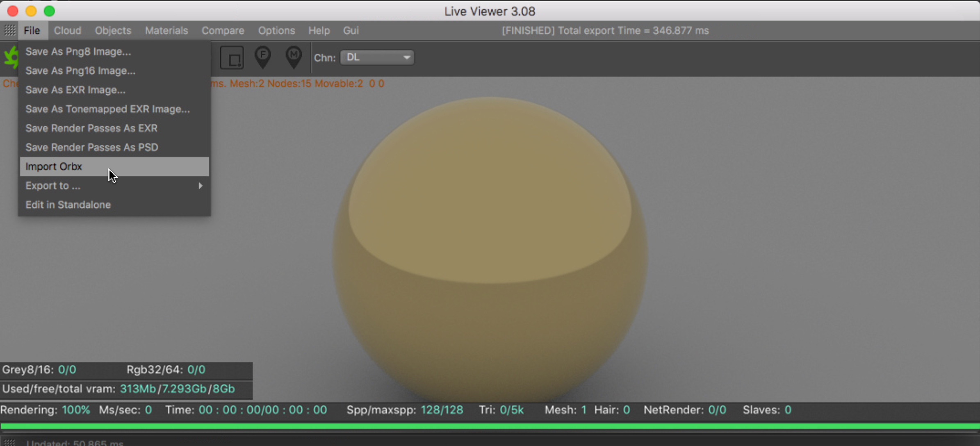Click the rendered sphere in viewport
The width and height of the screenshot is (980, 446).
coord(490,246)
